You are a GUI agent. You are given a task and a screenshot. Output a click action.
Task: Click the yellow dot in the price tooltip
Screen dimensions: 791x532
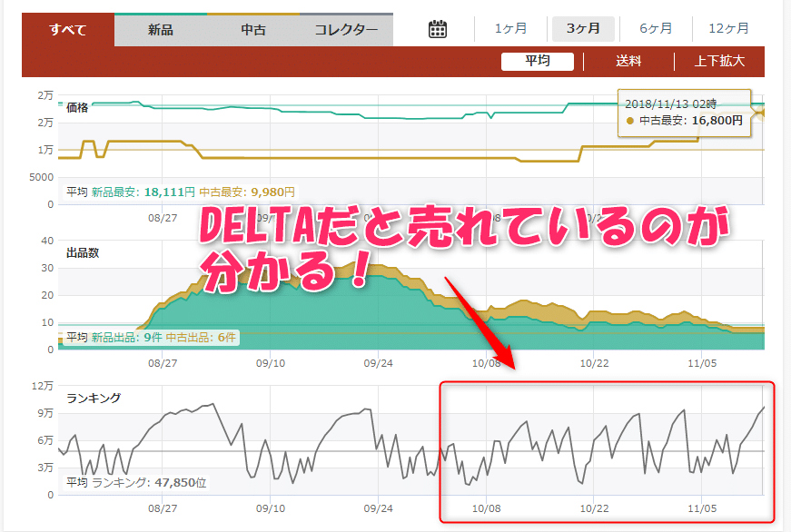pyautogui.click(x=631, y=120)
